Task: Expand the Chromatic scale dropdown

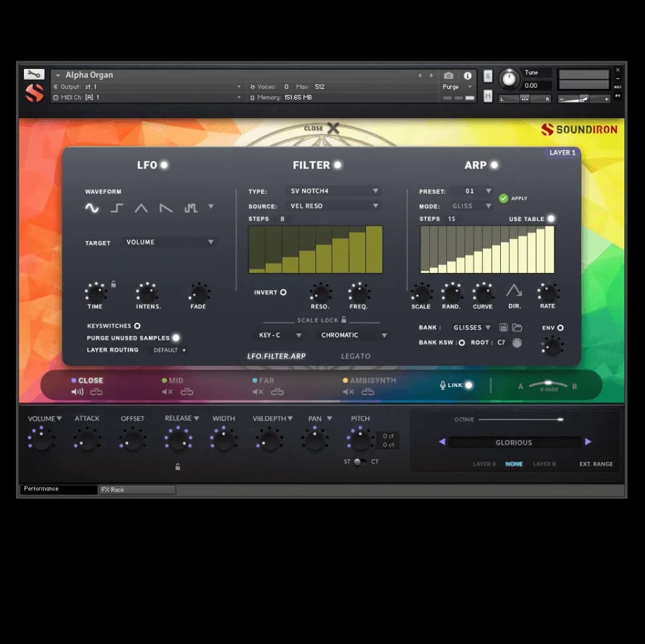Action: point(353,335)
